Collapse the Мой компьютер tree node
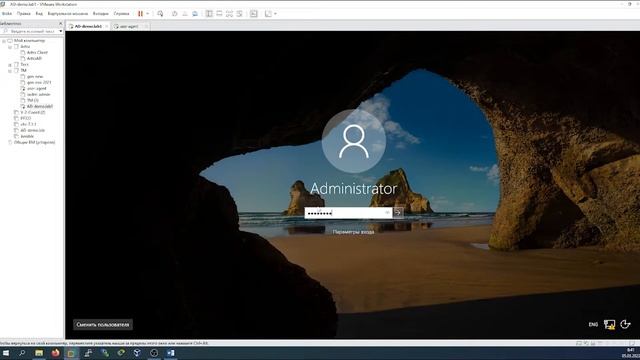The image size is (640, 360). pyautogui.click(x=4, y=41)
